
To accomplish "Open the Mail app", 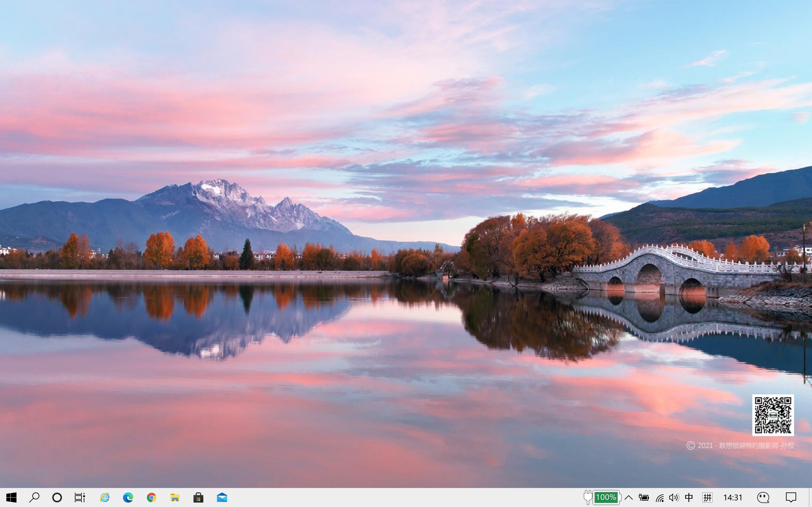I will (x=222, y=497).
